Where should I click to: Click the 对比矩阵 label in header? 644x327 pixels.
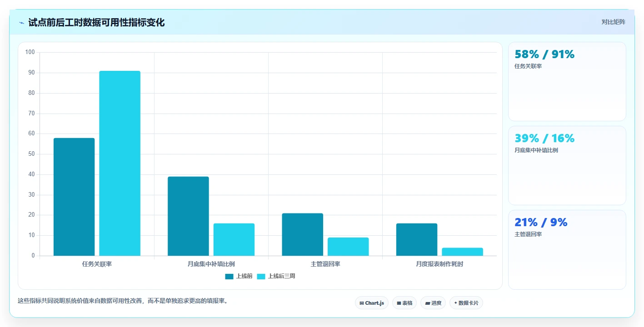(614, 22)
